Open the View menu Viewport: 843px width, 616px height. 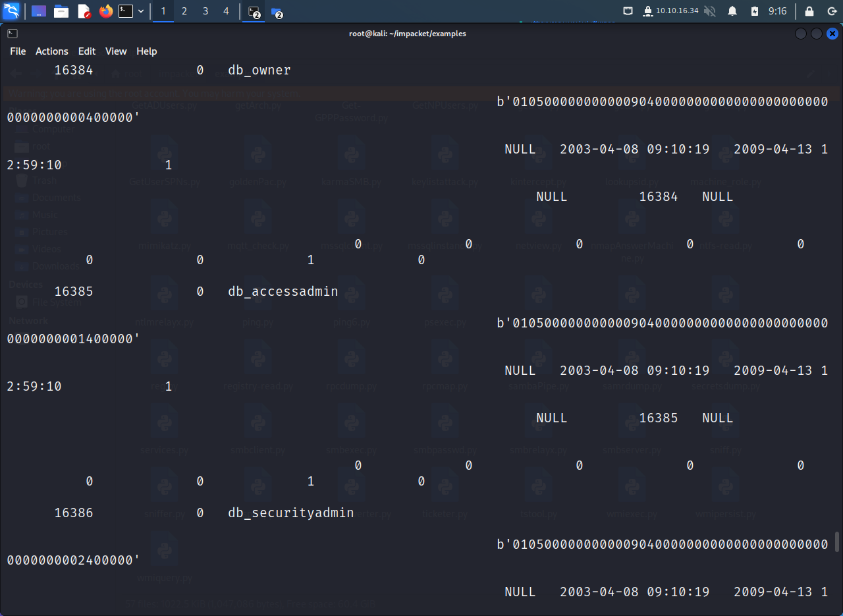(116, 51)
